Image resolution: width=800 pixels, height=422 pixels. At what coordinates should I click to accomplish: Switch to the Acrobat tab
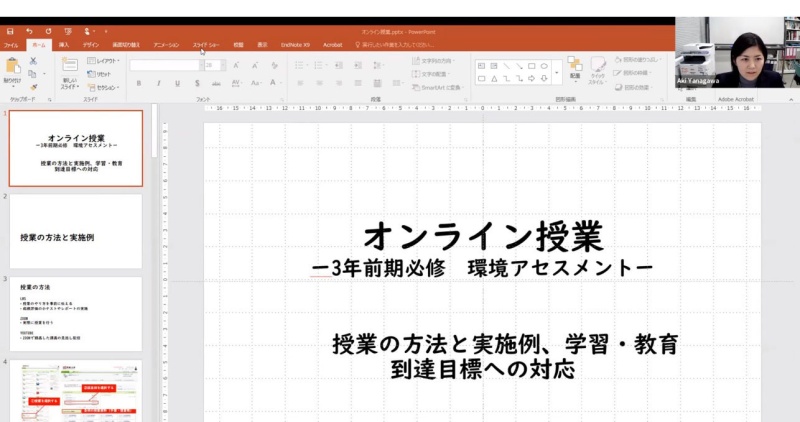coord(333,45)
